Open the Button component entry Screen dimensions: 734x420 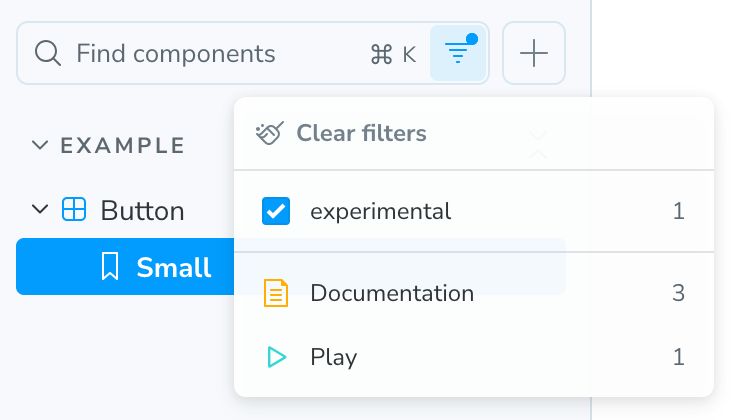point(142,211)
